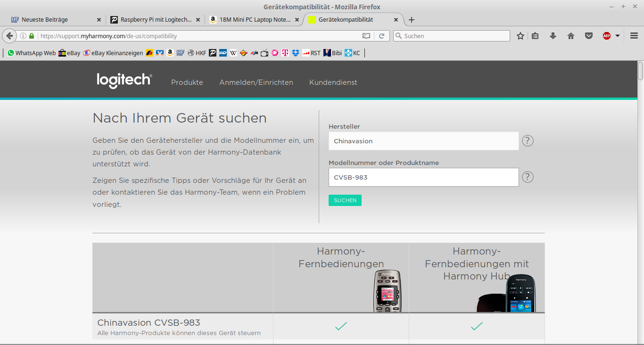
Task: Switch to 18M Mini PC Laptop tab
Action: pyautogui.click(x=255, y=20)
